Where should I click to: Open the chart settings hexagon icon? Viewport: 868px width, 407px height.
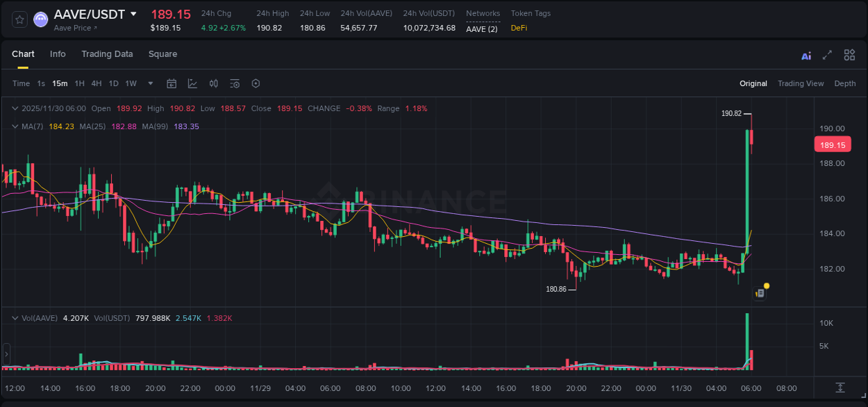(x=255, y=83)
